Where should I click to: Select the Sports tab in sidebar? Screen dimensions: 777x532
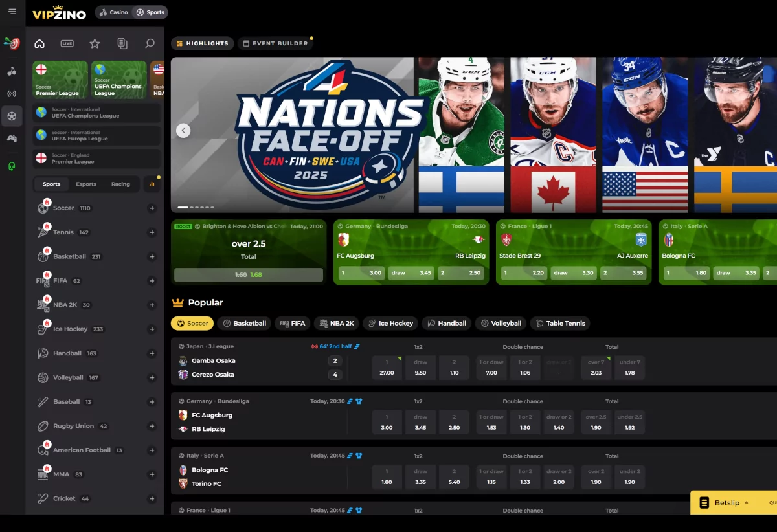pyautogui.click(x=52, y=184)
